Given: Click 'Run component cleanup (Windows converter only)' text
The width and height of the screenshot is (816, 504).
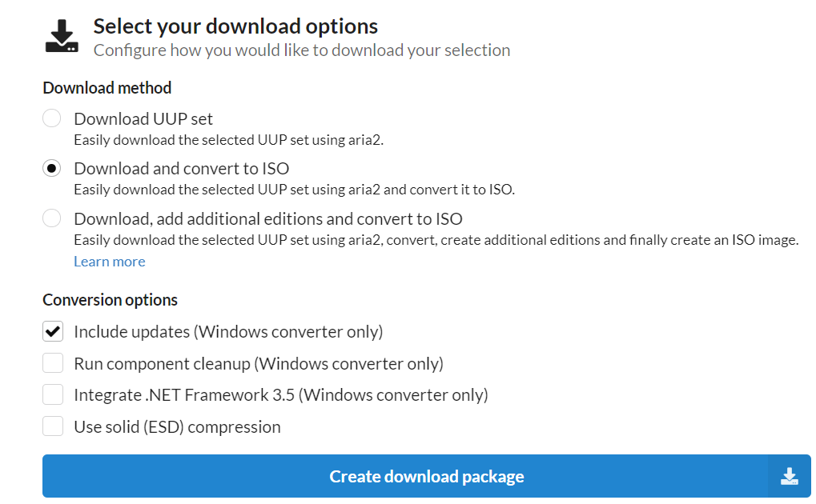Looking at the screenshot, I should click(258, 363).
